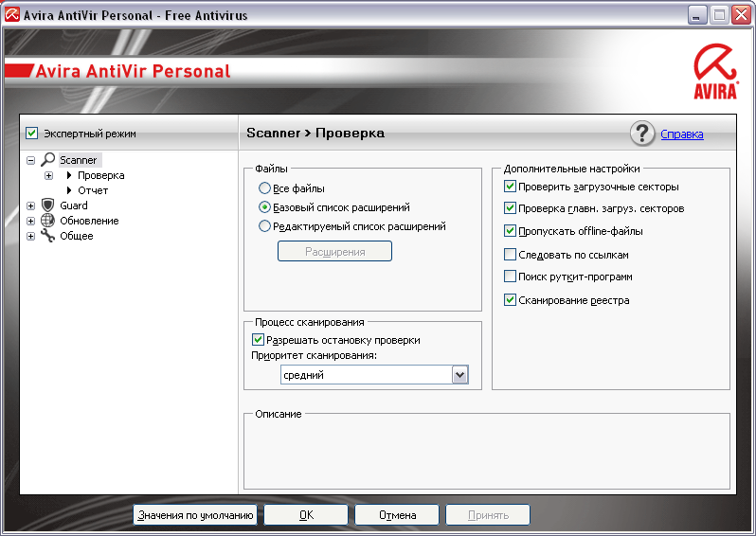
Task: Click the Расширения button
Action: (x=334, y=251)
